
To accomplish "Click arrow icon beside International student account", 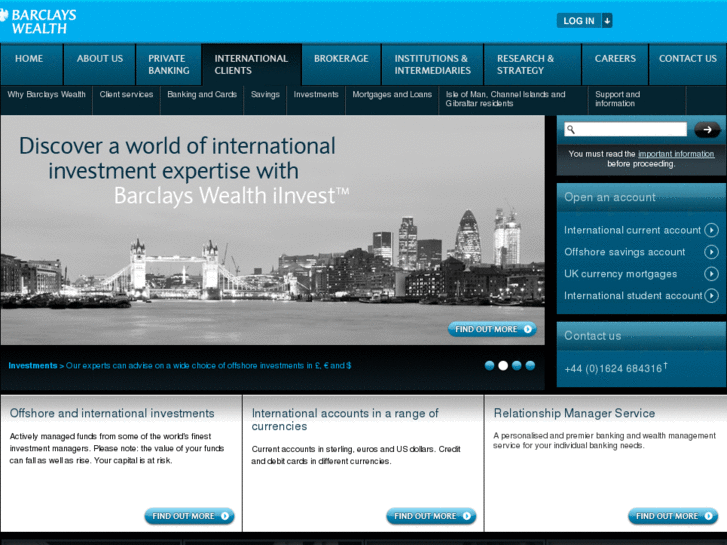I will (711, 295).
